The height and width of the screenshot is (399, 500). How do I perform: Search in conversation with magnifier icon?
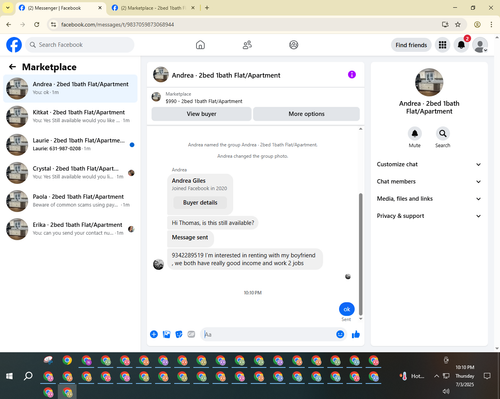pyautogui.click(x=443, y=134)
